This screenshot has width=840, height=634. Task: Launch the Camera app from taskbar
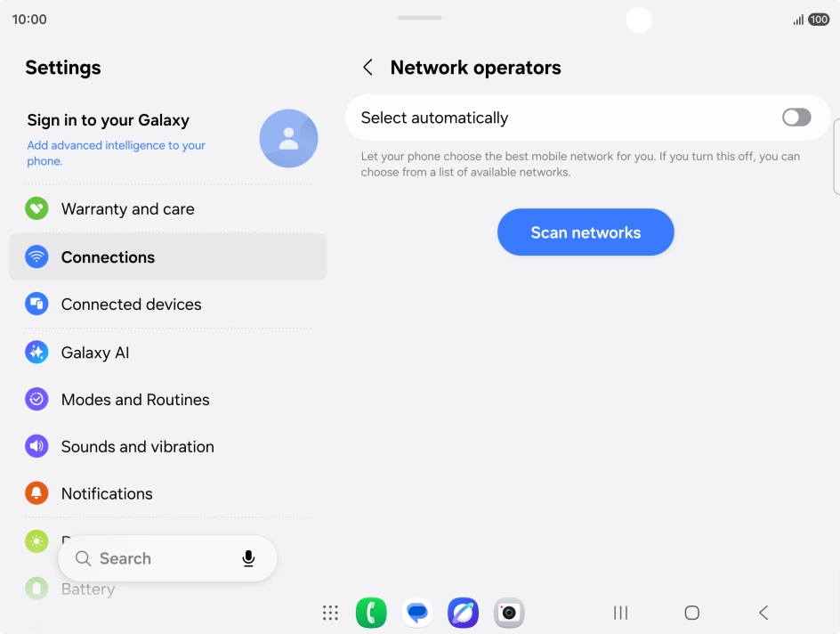pyautogui.click(x=509, y=613)
